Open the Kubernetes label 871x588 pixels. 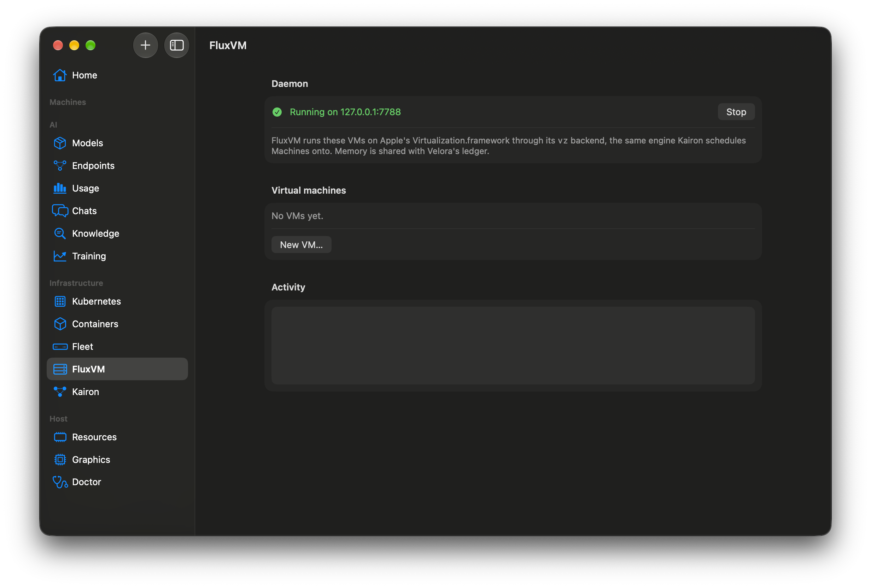pyautogui.click(x=96, y=301)
